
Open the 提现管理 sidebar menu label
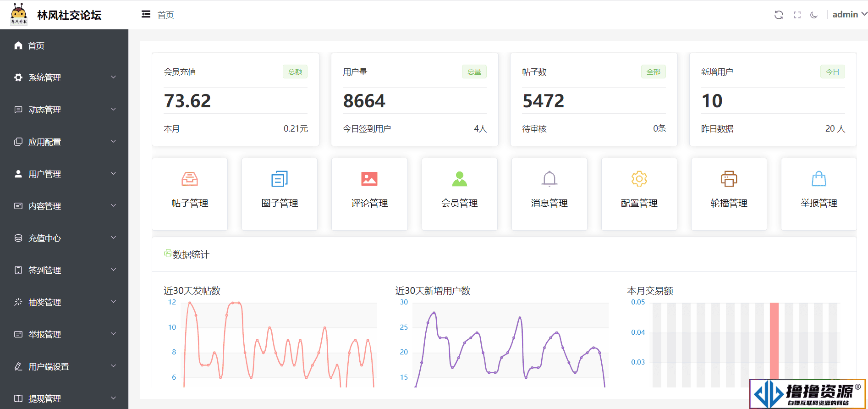pyautogui.click(x=44, y=398)
